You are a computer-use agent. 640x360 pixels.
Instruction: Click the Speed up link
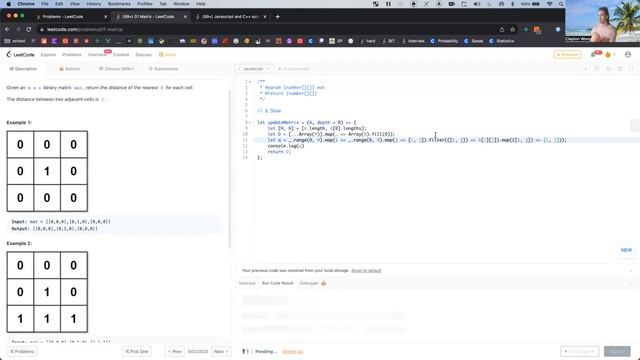coord(293,351)
